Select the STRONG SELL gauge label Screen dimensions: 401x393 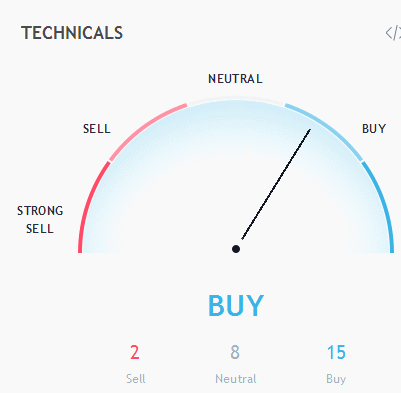click(40, 220)
